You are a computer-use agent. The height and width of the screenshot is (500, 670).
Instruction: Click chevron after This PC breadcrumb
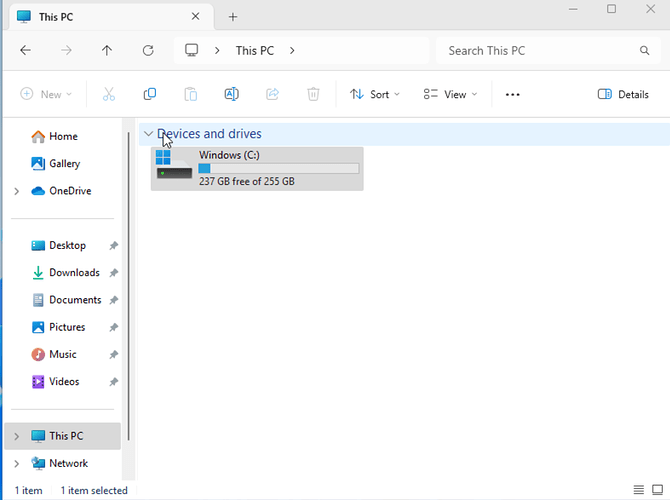[x=292, y=50]
